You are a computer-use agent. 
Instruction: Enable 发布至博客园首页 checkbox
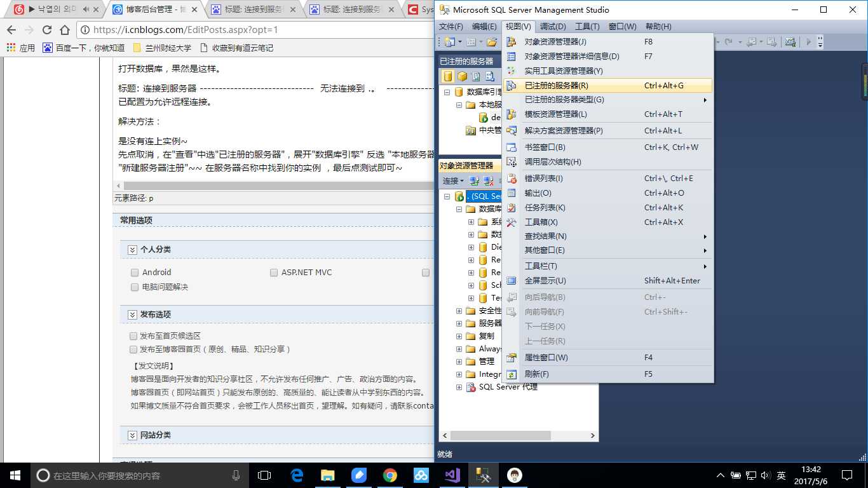[x=133, y=349]
